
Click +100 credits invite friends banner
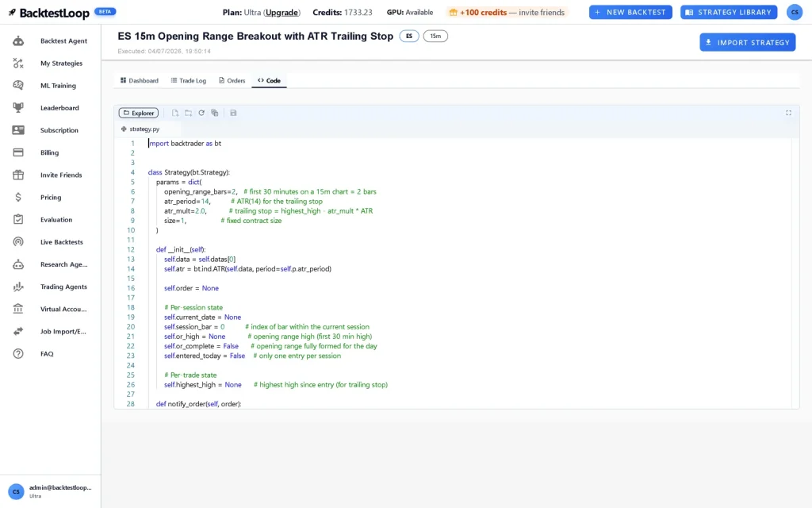(507, 13)
